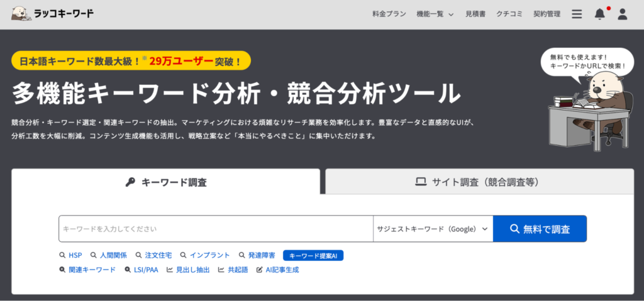Select the HSP sample keyword link
Image resolution: width=644 pixels, height=301 pixels.
coord(70,256)
